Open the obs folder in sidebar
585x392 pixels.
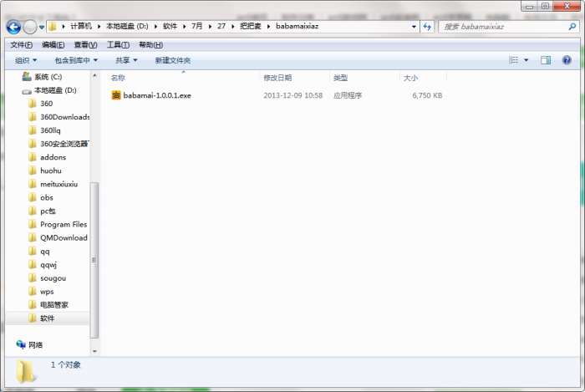tap(41, 198)
